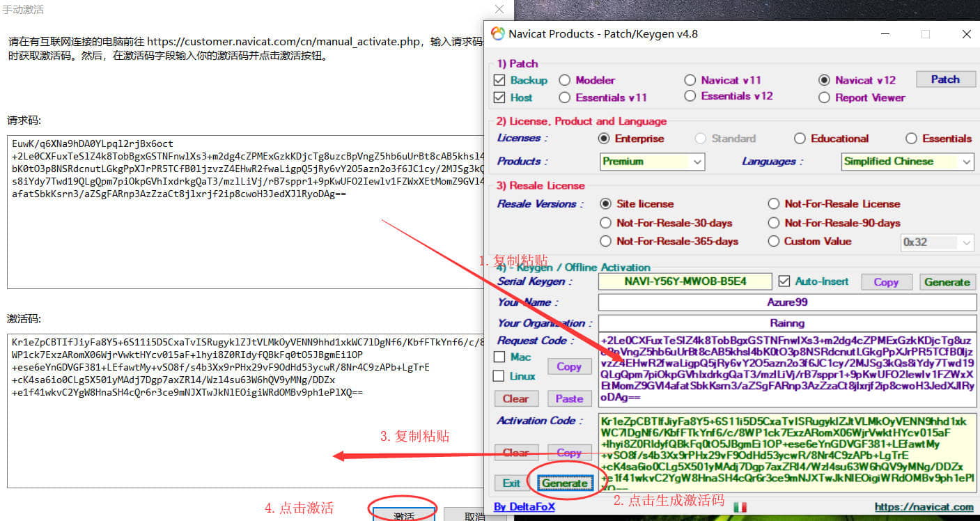Select the Site license option
980x521 pixels.
(x=605, y=204)
